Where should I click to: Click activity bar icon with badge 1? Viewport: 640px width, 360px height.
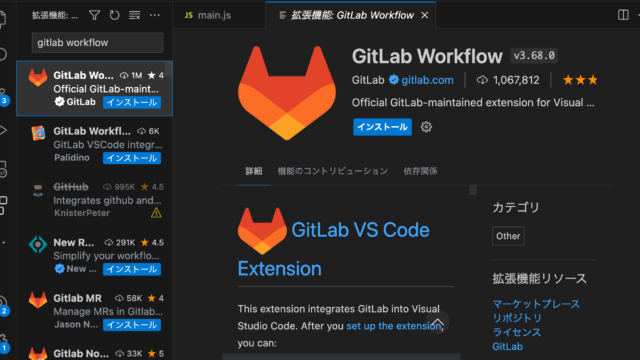3,344
